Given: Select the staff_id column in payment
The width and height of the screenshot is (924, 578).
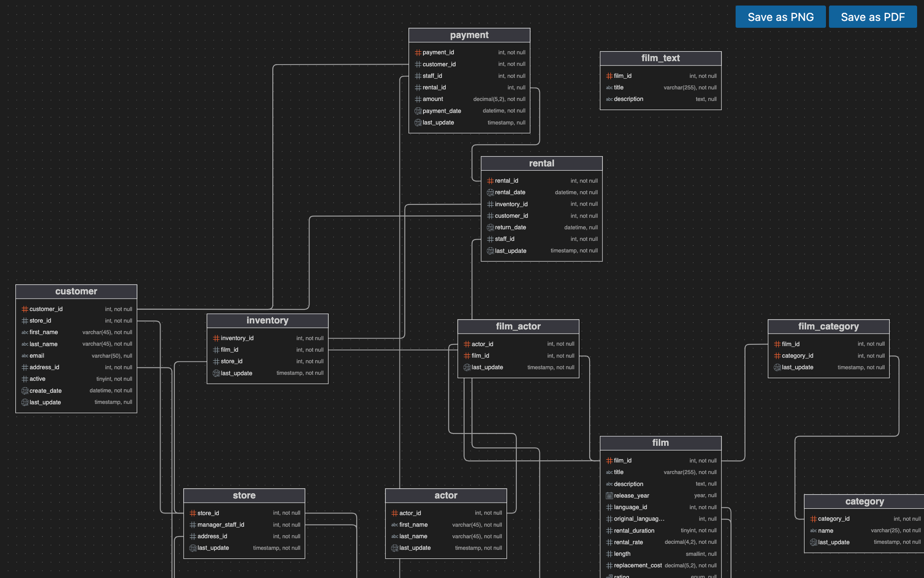Looking at the screenshot, I should click(x=469, y=76).
